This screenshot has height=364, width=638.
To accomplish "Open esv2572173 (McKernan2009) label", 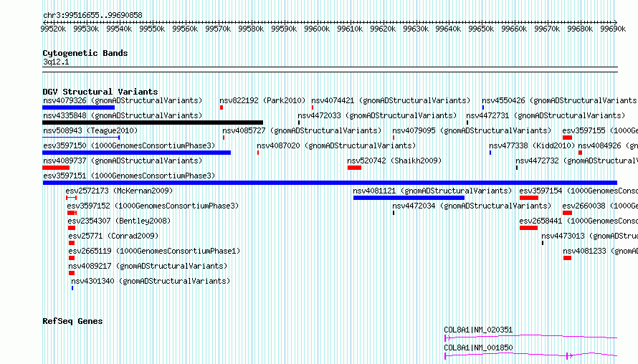I will (x=119, y=191).
